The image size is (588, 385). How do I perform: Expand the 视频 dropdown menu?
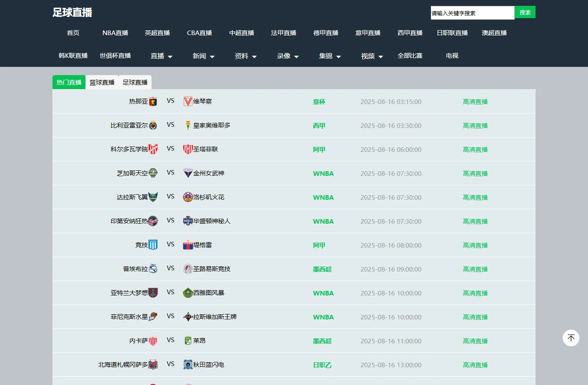tap(372, 56)
